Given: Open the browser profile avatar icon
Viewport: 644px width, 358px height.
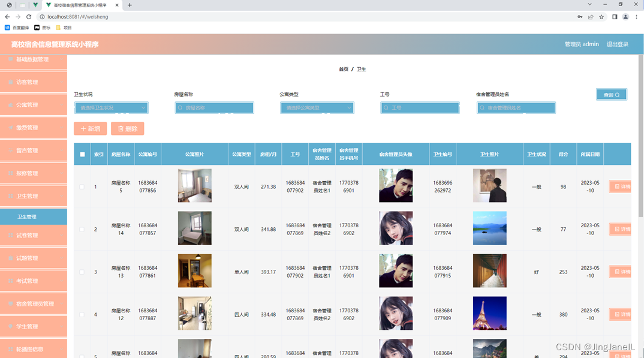Looking at the screenshot, I should (x=625, y=17).
